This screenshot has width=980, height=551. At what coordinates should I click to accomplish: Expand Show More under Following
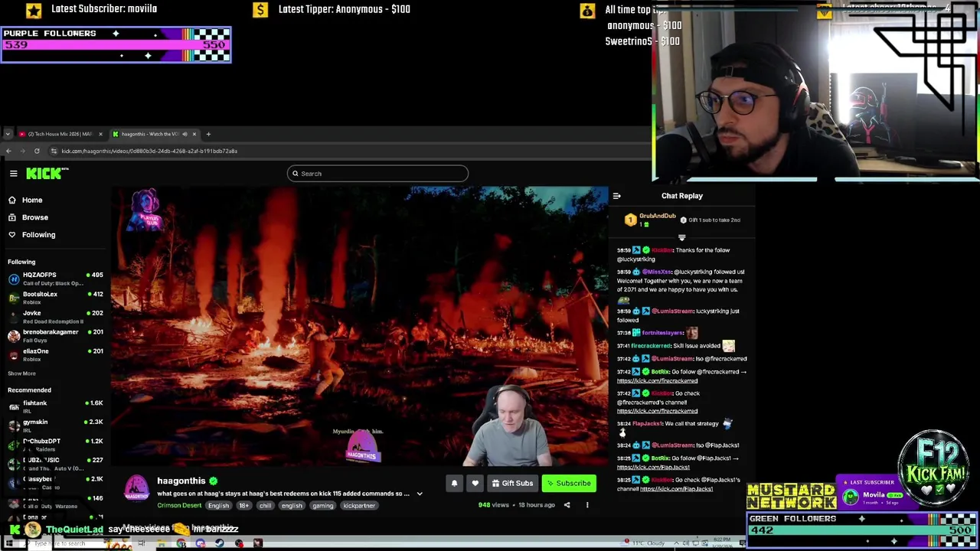(21, 373)
